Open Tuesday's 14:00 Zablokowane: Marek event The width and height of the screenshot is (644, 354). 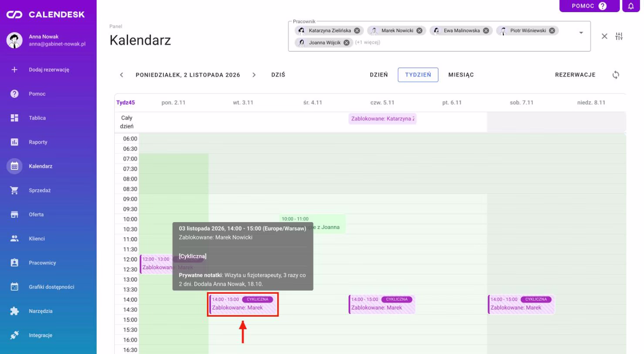(x=243, y=304)
